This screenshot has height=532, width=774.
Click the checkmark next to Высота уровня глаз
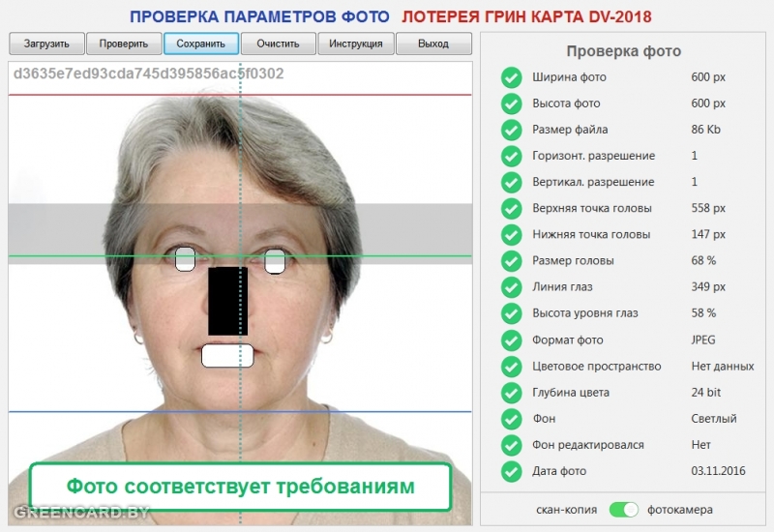pos(512,313)
